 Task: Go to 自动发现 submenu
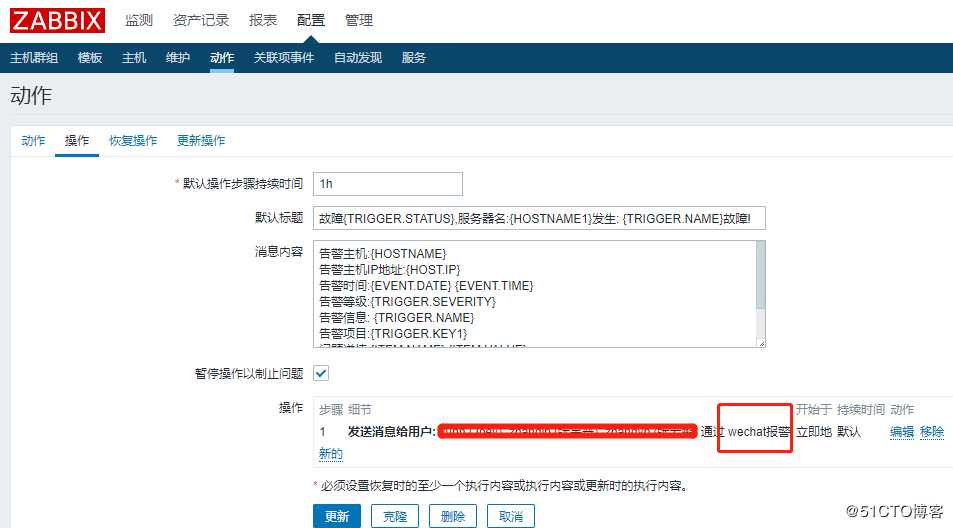click(x=358, y=58)
